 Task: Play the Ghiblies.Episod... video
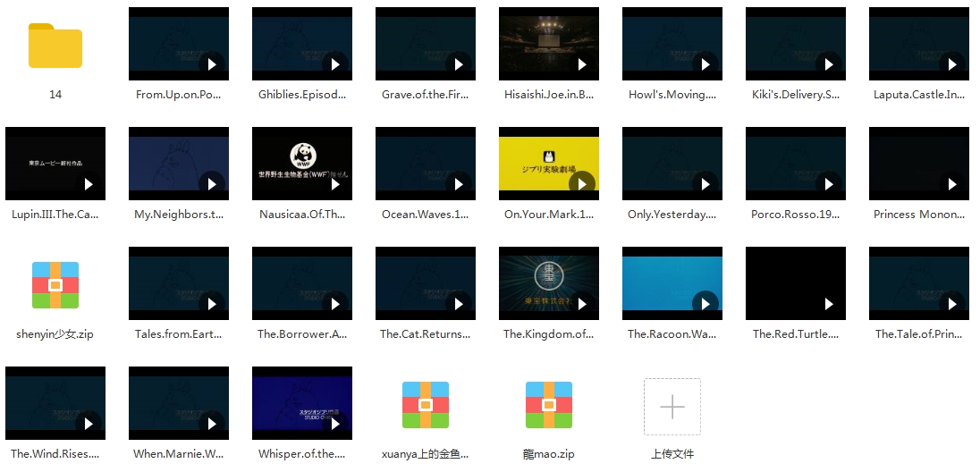pyautogui.click(x=302, y=44)
